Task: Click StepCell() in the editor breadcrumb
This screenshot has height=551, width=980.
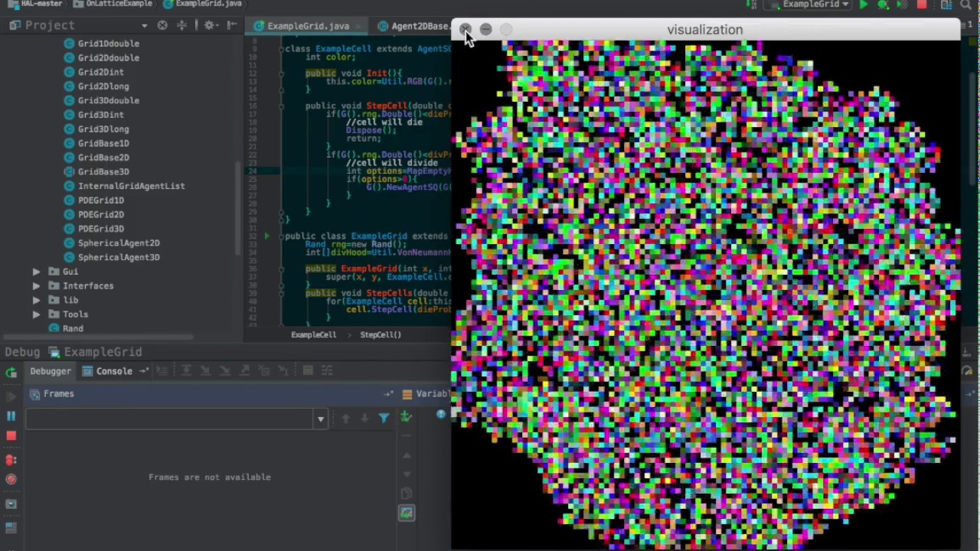Action: point(381,334)
